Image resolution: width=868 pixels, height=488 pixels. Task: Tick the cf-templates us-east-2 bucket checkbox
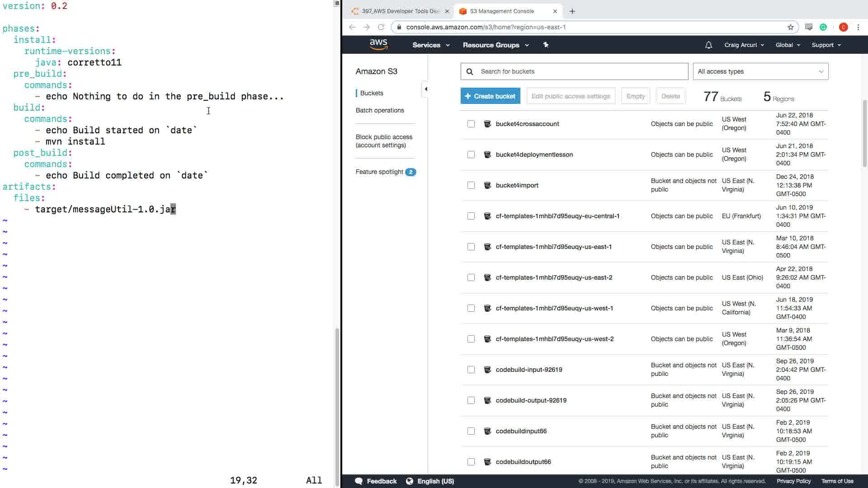click(x=471, y=277)
